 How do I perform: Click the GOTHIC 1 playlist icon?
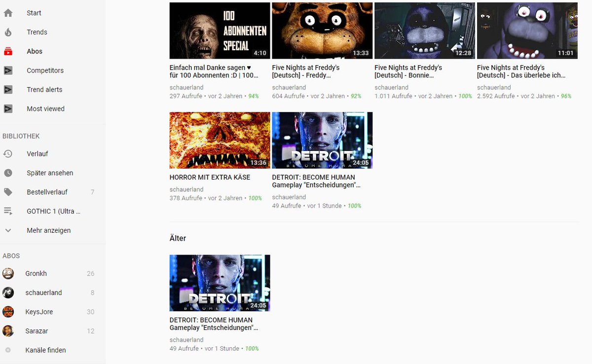[8, 211]
